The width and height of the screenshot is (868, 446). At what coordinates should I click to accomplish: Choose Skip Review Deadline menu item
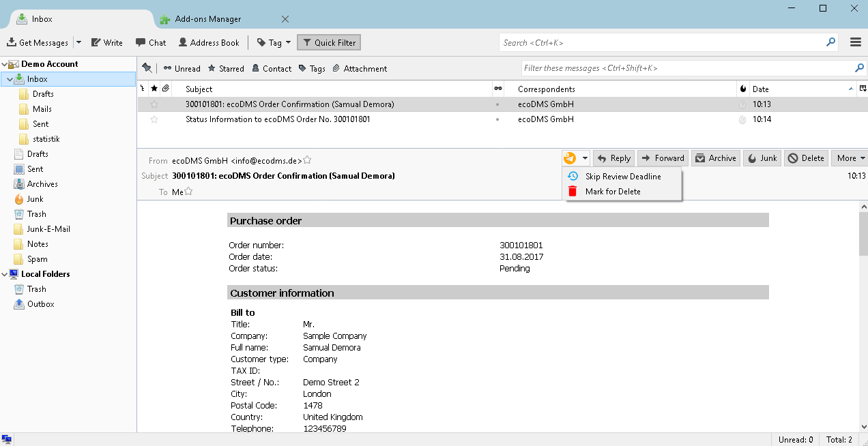(x=622, y=177)
